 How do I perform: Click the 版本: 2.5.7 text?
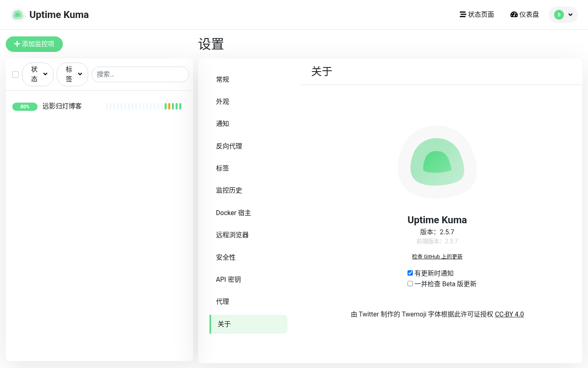[437, 232]
